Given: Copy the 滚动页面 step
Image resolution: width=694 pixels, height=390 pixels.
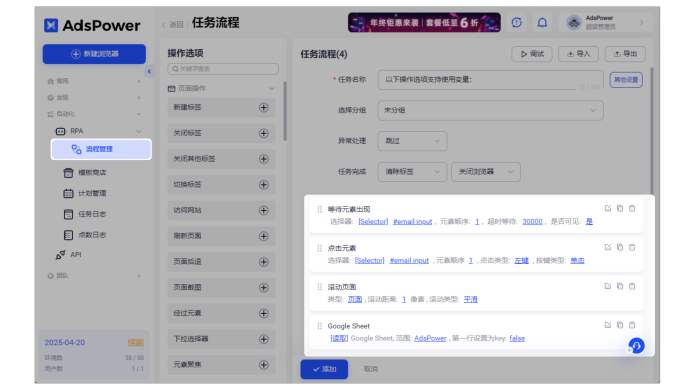Looking at the screenshot, I should point(620,286).
